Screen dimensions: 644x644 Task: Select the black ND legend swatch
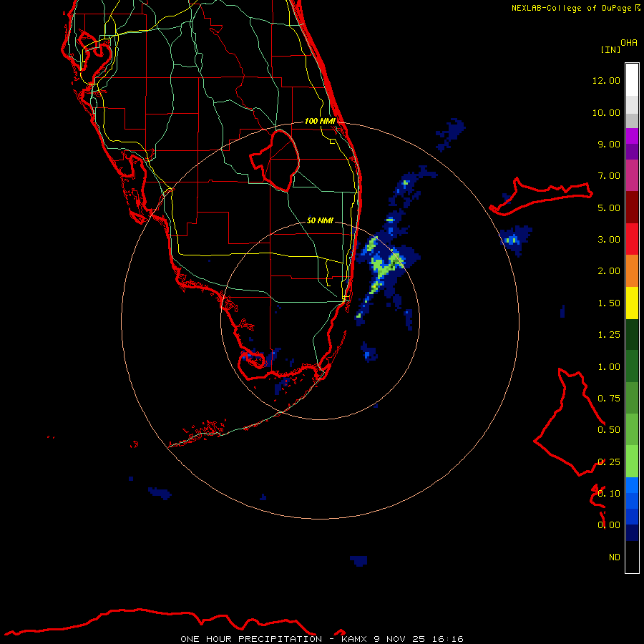point(632,557)
